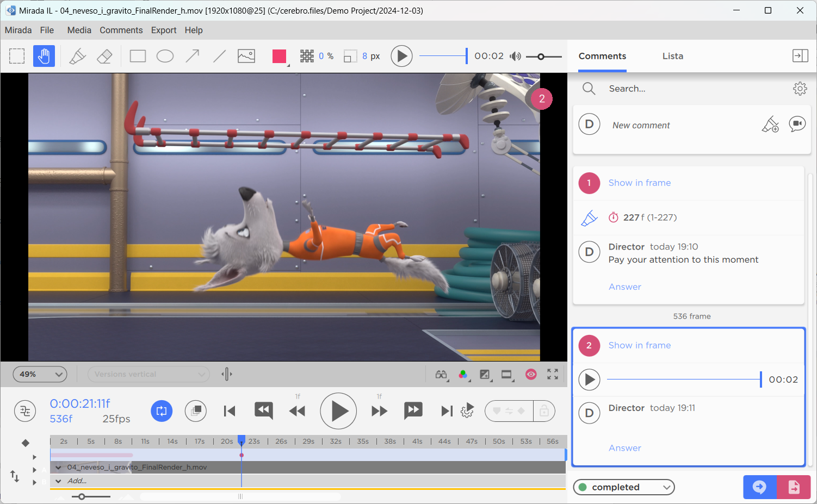Screen dimensions: 817x504
Task: Play the audio in comment 2
Action: coord(589,379)
